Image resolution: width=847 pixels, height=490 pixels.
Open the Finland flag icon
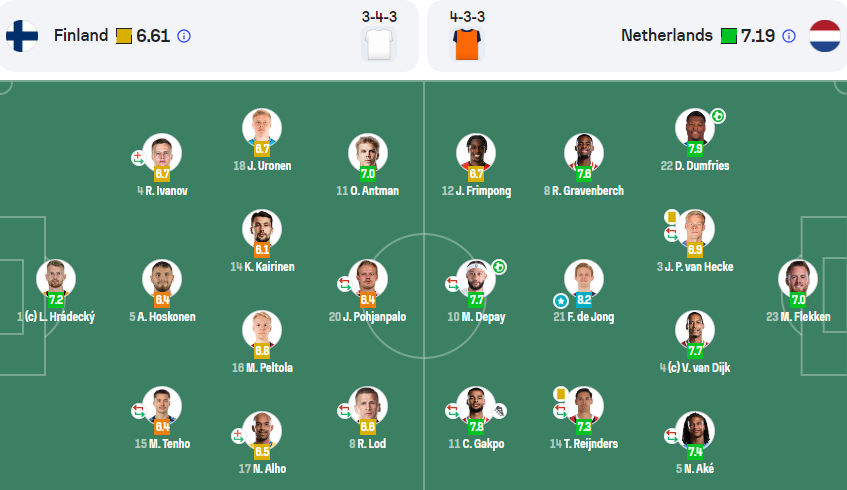(22, 36)
